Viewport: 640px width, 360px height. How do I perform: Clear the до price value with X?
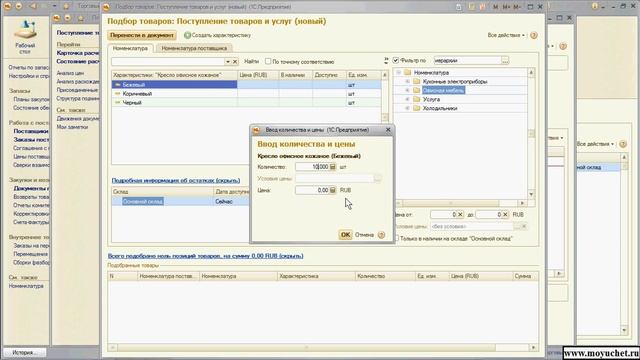pyautogui.click(x=505, y=215)
